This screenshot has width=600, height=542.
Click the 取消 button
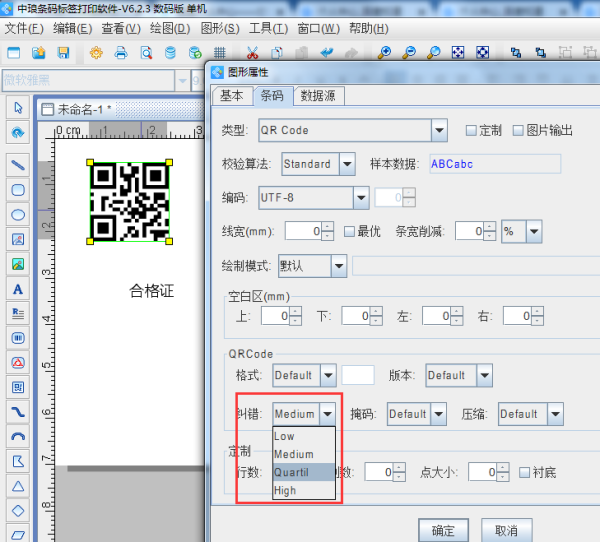tap(506, 530)
